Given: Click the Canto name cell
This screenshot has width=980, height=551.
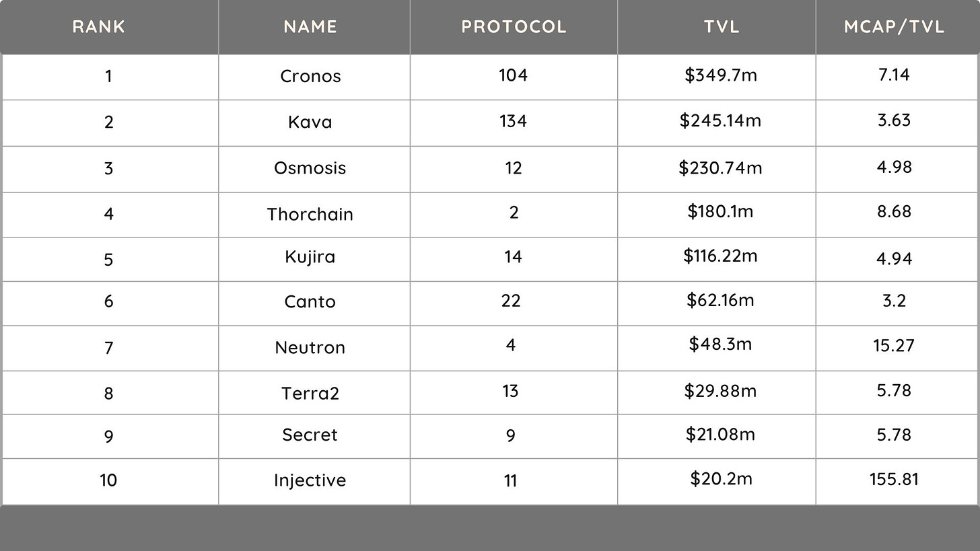Looking at the screenshot, I should tap(310, 301).
